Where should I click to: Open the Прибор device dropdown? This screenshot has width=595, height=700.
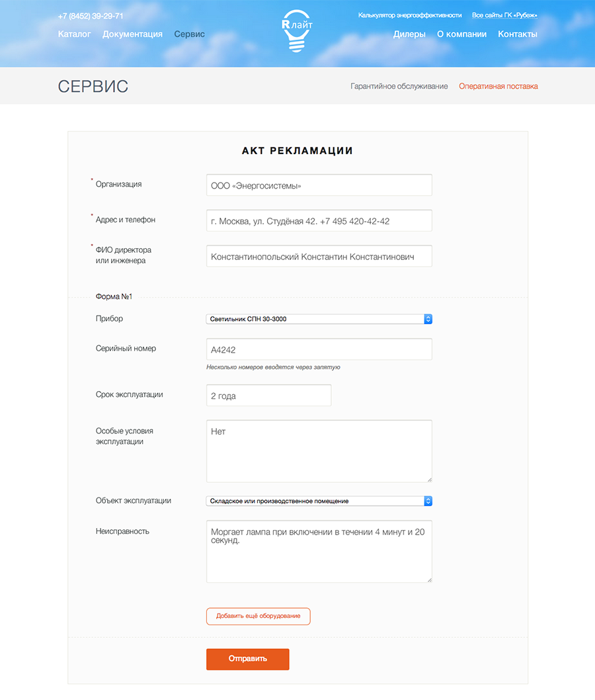point(319,319)
